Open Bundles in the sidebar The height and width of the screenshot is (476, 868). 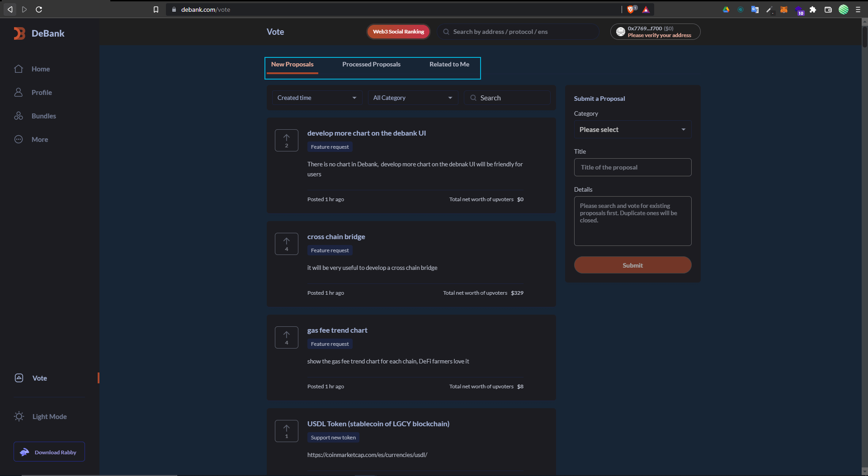coord(43,116)
